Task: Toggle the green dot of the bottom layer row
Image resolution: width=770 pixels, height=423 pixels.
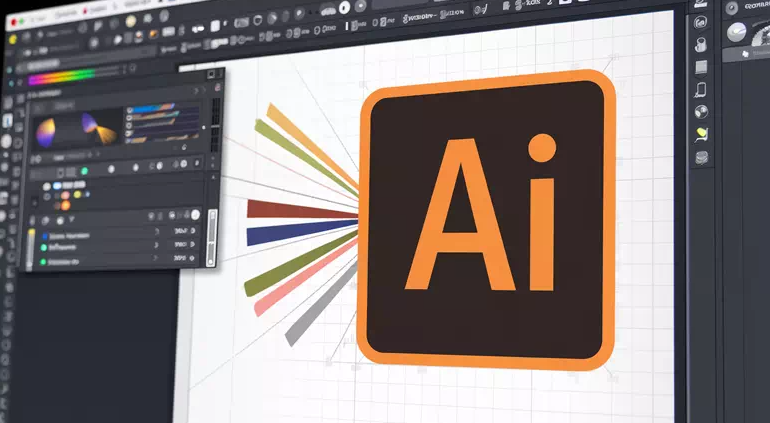Action: point(43,262)
